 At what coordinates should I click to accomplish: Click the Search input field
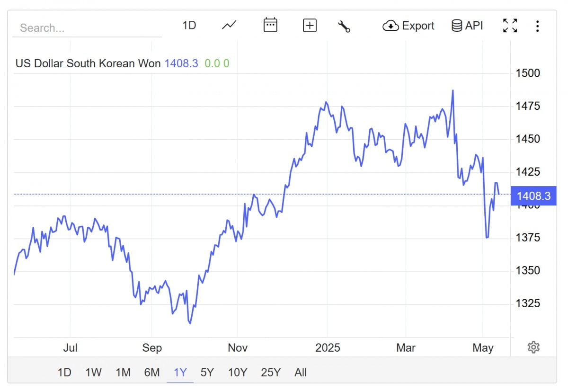pyautogui.click(x=87, y=28)
